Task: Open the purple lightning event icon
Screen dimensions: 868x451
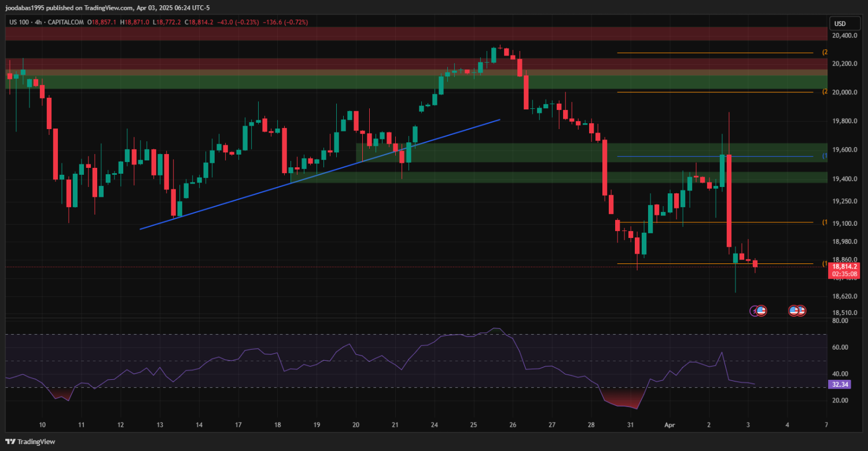Action: [x=755, y=311]
